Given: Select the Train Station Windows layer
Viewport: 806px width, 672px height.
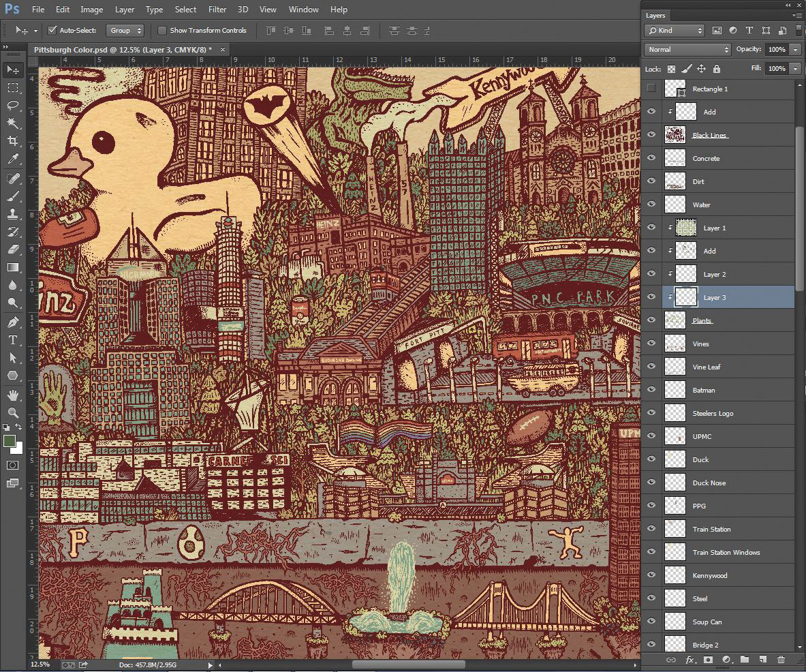Looking at the screenshot, I should click(x=728, y=552).
